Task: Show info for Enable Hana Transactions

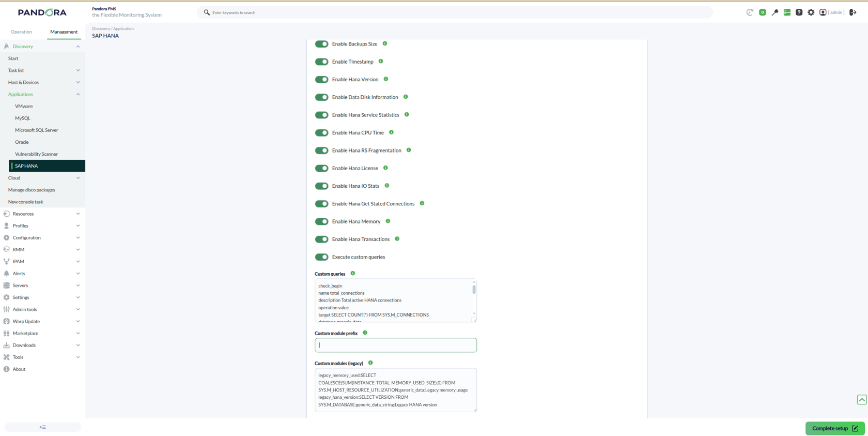Action: click(x=397, y=239)
